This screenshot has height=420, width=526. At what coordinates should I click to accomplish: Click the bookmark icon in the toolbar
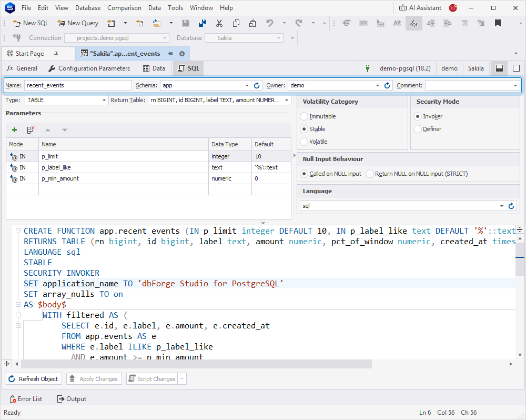pos(498,23)
